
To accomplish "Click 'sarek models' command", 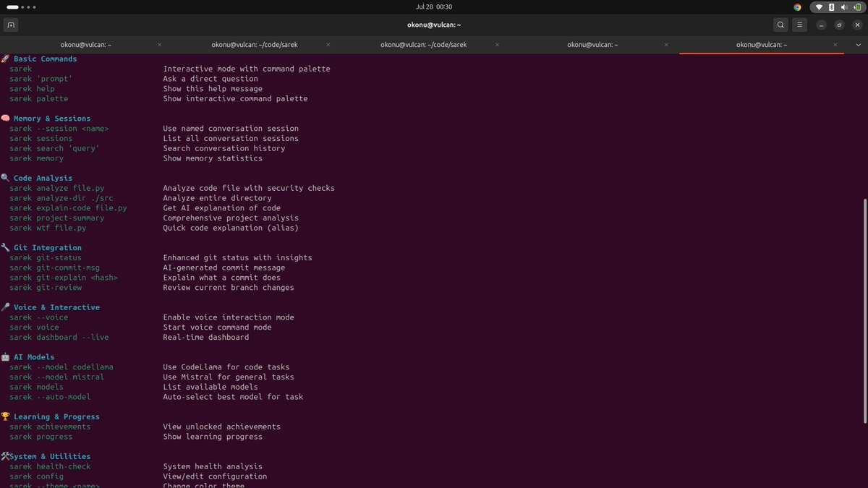I will (36, 387).
